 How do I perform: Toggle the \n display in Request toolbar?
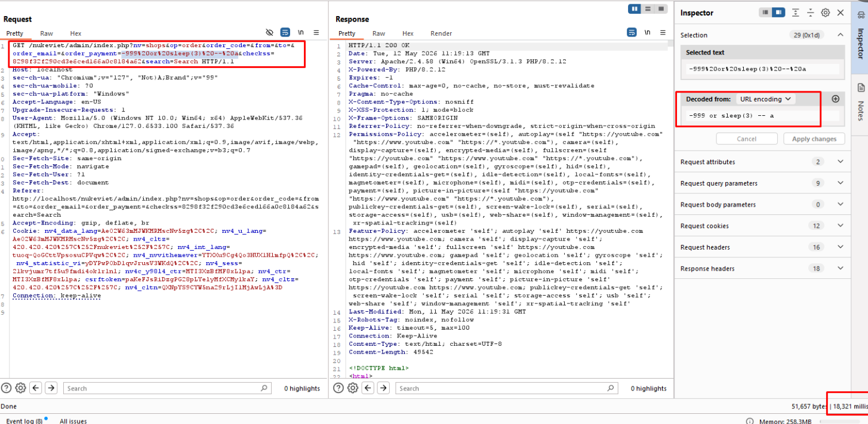coord(301,32)
